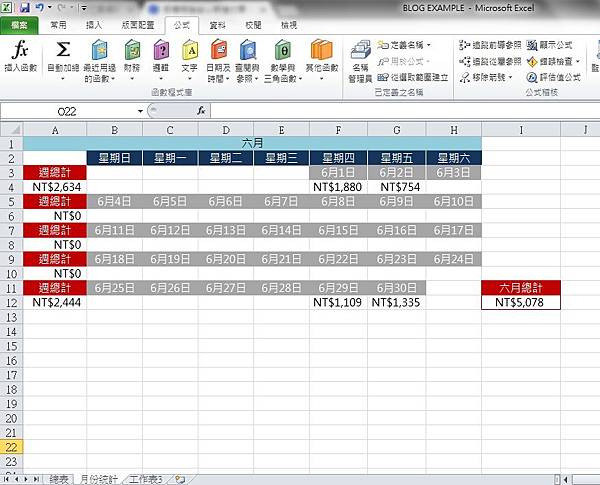The image size is (600, 485).
Task: Open the Name Manager (名稱管理員) icon
Action: (360, 50)
